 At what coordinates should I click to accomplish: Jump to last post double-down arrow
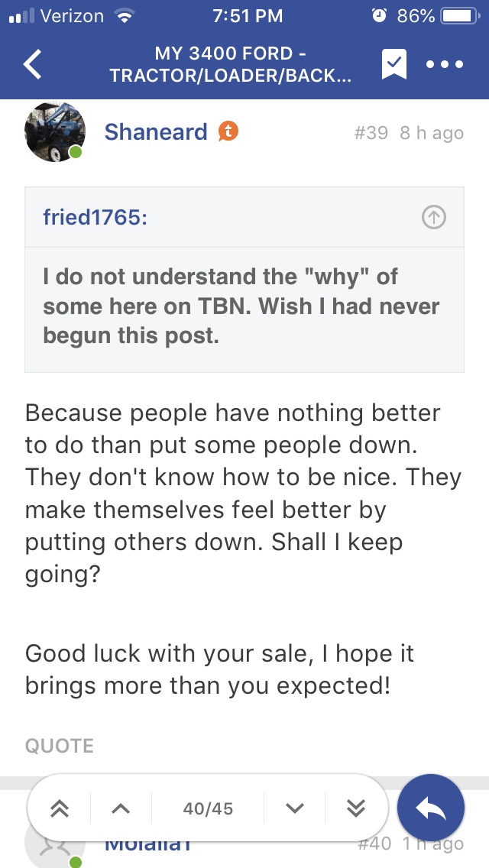tap(356, 808)
